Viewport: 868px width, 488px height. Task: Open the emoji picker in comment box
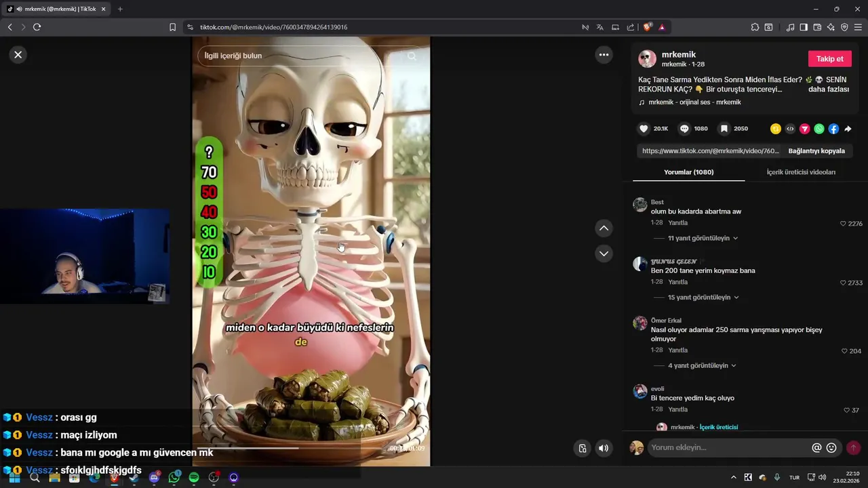click(831, 448)
